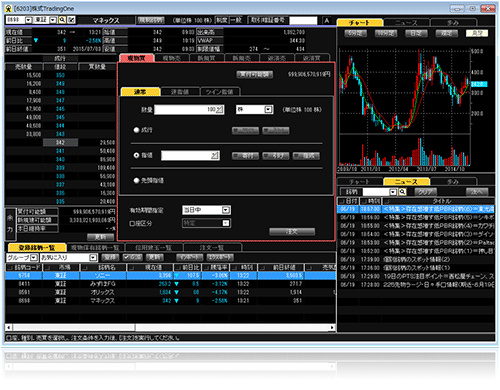
Task: Select the bottom radio option under 指値
Action: pyautogui.click(x=136, y=180)
